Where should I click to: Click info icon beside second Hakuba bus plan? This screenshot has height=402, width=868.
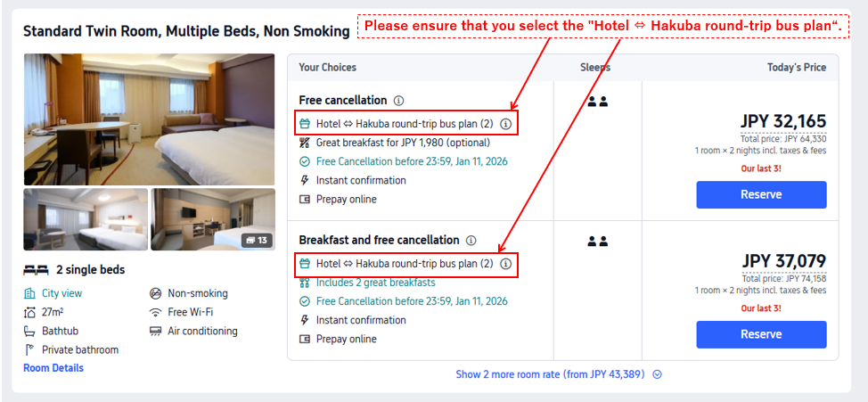pos(505,264)
